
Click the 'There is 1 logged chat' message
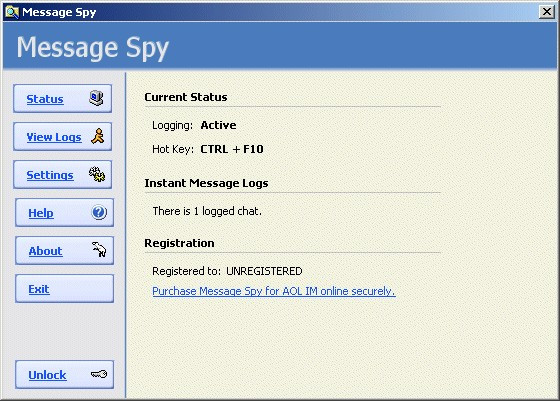[207, 211]
